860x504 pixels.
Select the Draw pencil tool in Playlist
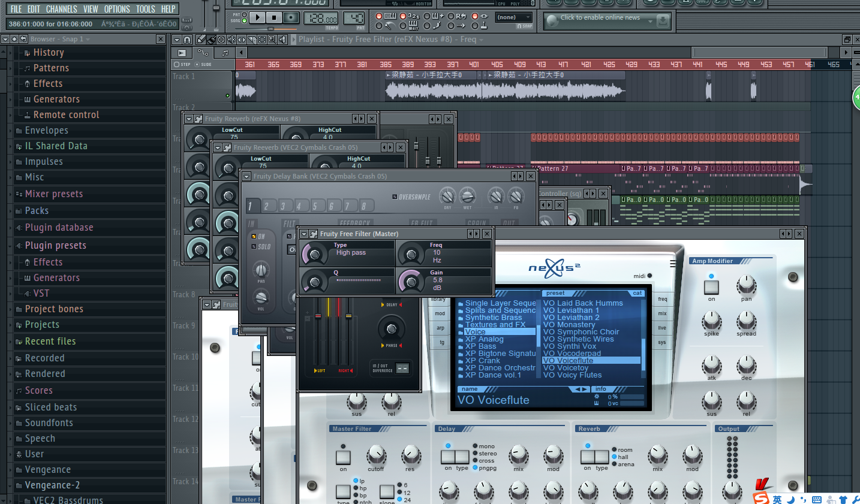pos(201,40)
